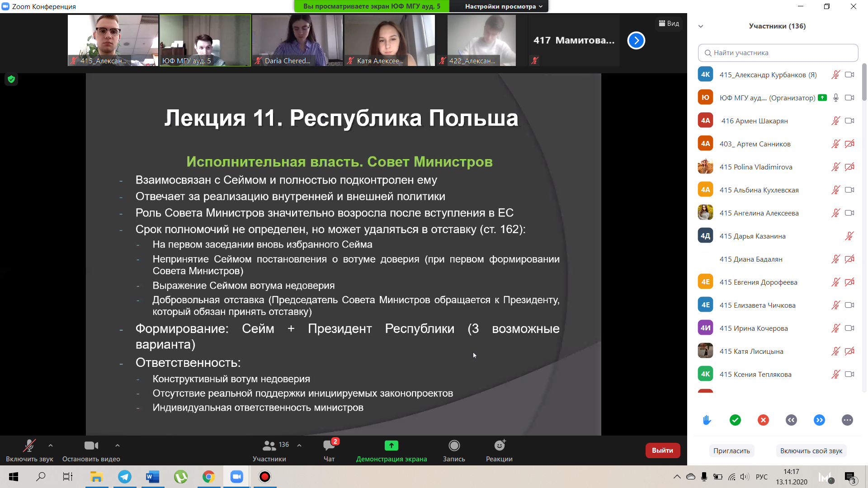Image resolution: width=868 pixels, height=488 pixels.
Task: Collapse participants panel with chevron
Action: (x=701, y=26)
